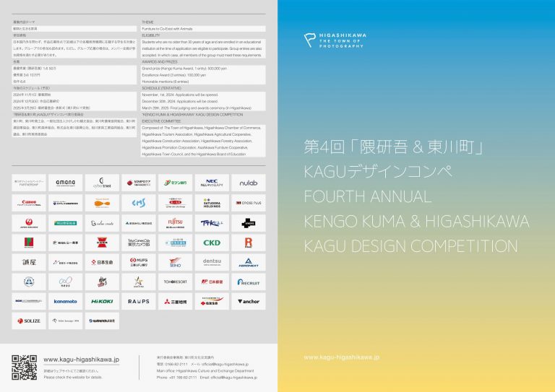Viewport: 555px width, 392px height.
Task: Select the Japan Airlines crane logo
Action: 29,223
